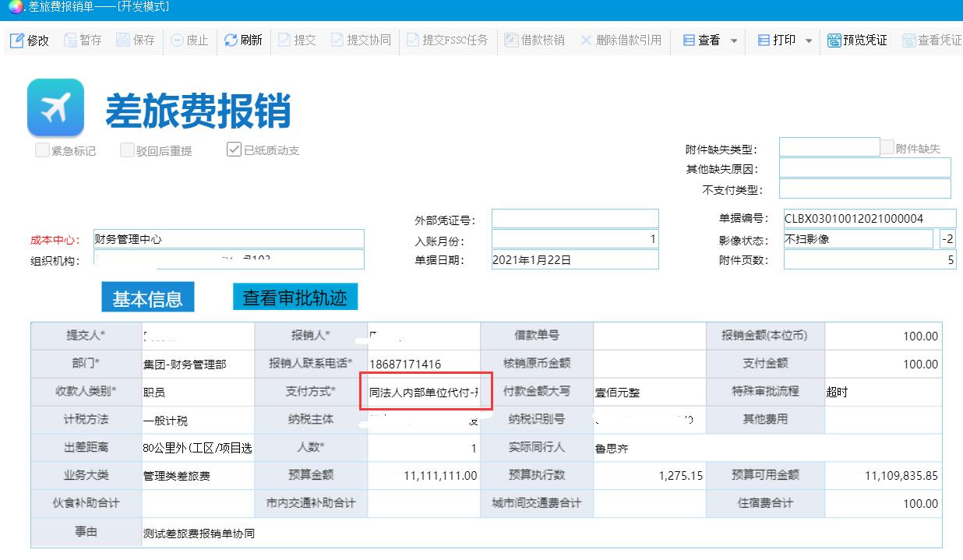Open the 支付方式 payment method field
The image size is (963, 560).
coord(425,392)
